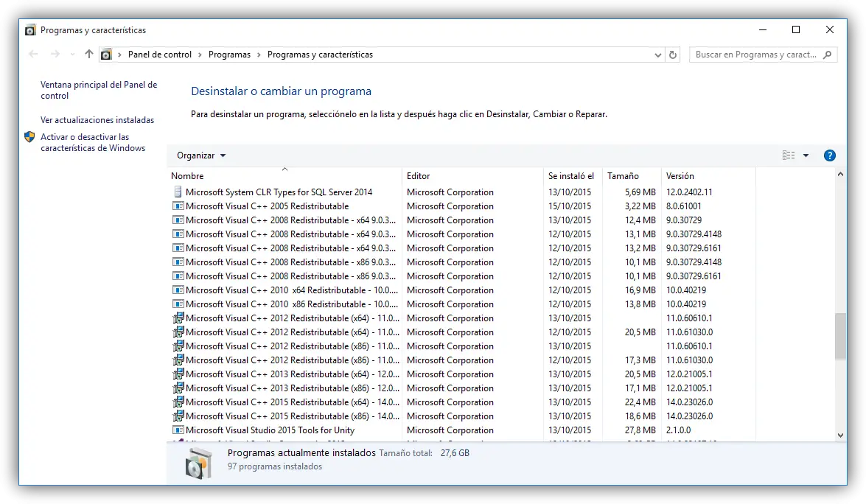Sort by the Versión column header
The width and height of the screenshot is (866, 504).
pos(708,176)
